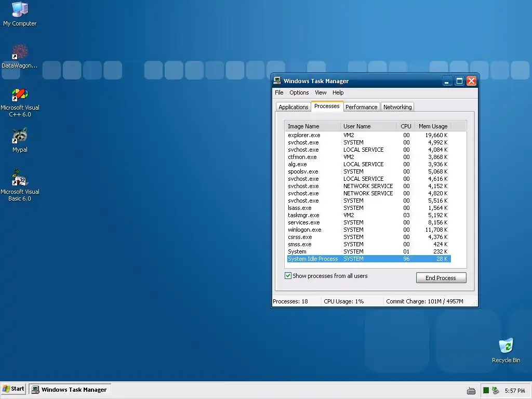The height and width of the screenshot is (399, 532).
Task: Sort processes by CPU column header
Action: point(405,126)
